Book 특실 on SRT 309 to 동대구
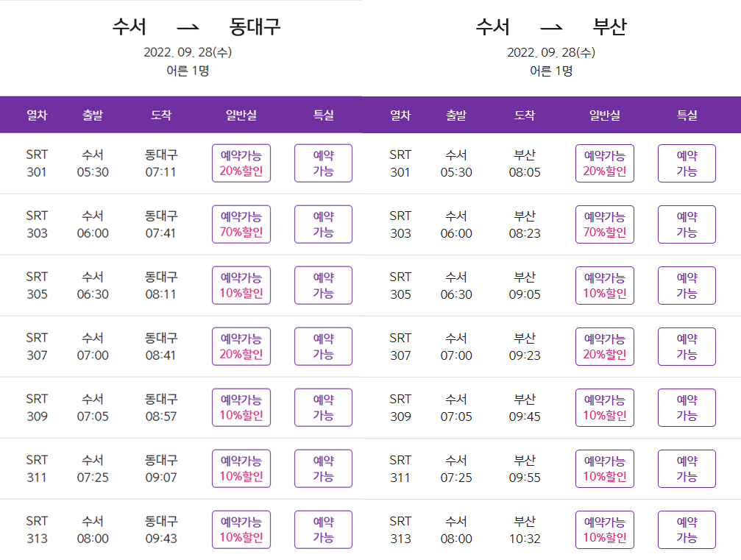The height and width of the screenshot is (560, 741). pyautogui.click(x=322, y=407)
